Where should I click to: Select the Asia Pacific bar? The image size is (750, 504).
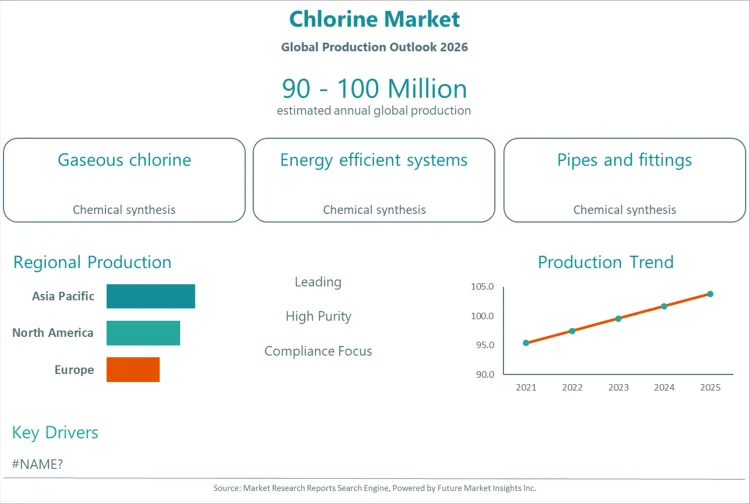[x=151, y=296]
